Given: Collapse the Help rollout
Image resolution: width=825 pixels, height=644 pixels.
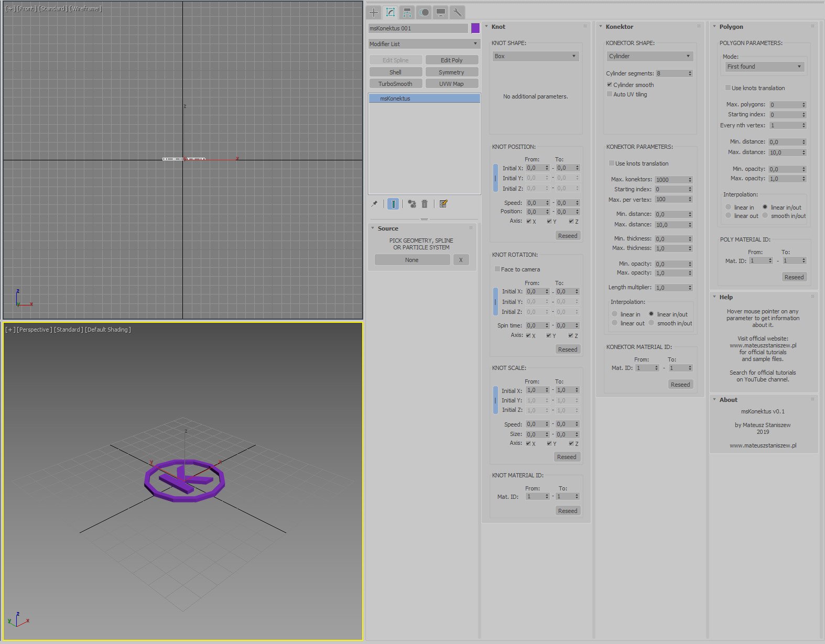Looking at the screenshot, I should (x=714, y=297).
